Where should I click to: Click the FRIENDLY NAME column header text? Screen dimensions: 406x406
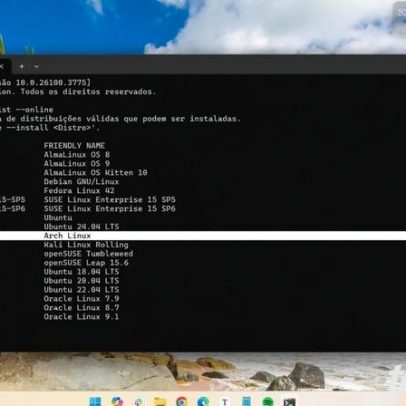click(74, 146)
